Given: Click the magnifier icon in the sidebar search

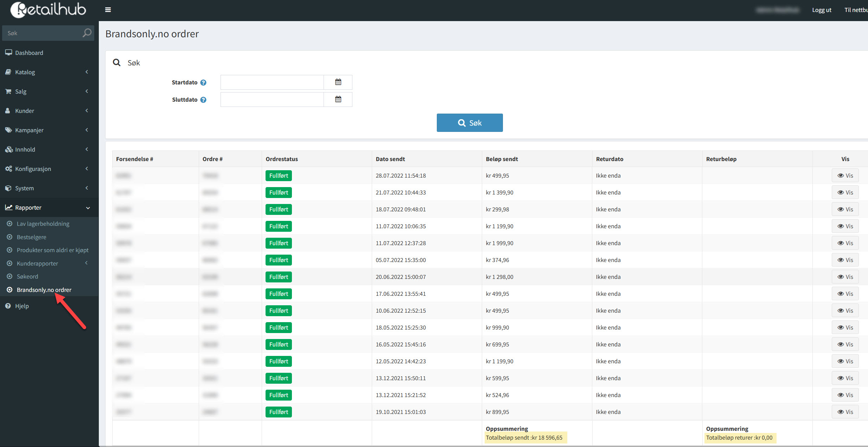Looking at the screenshot, I should pos(87,33).
